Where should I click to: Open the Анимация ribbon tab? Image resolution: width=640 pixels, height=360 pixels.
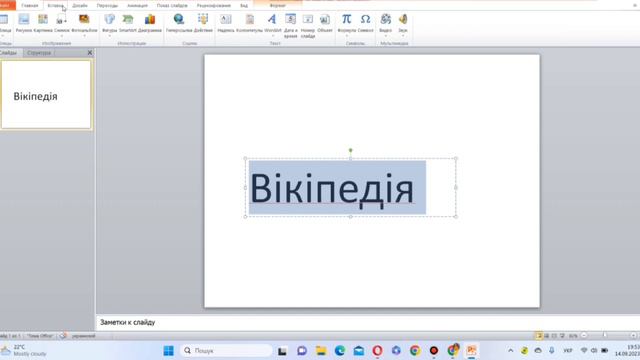[x=138, y=6]
